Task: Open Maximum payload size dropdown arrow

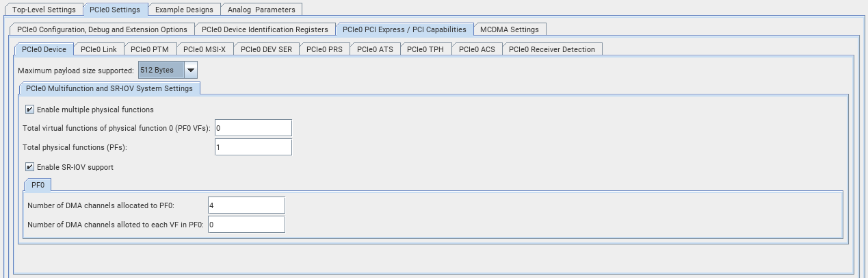Action: (191, 70)
